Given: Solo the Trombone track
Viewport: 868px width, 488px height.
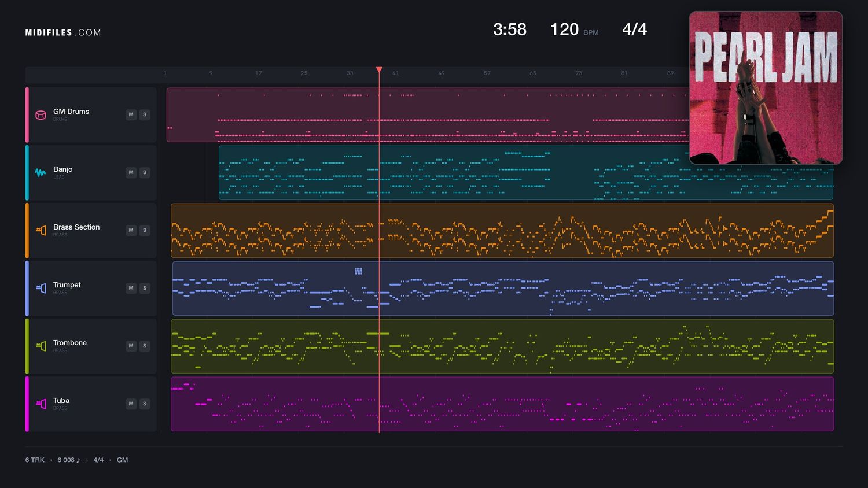Looking at the screenshot, I should click(x=145, y=346).
